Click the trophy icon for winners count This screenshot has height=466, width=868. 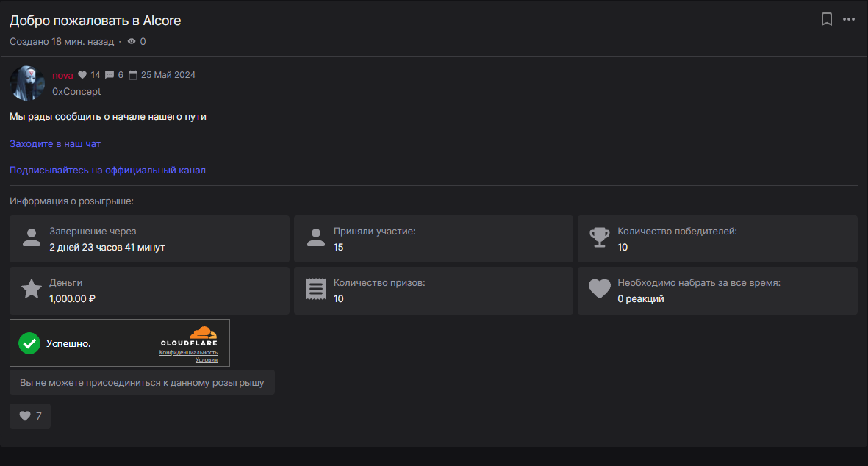600,238
